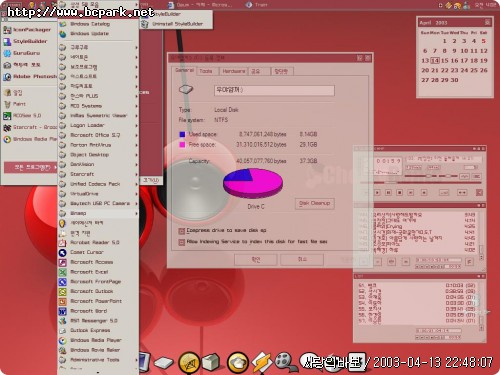
Task: Adjust the media player seek bar
Action: 422,183
